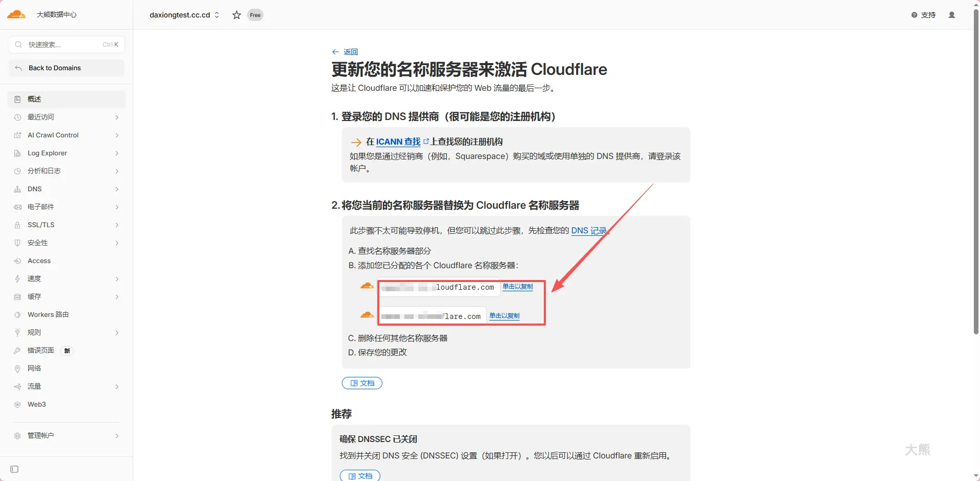Select the 缓存 cache sidebar icon
Screen dimensions: 980x481
pos(17,296)
